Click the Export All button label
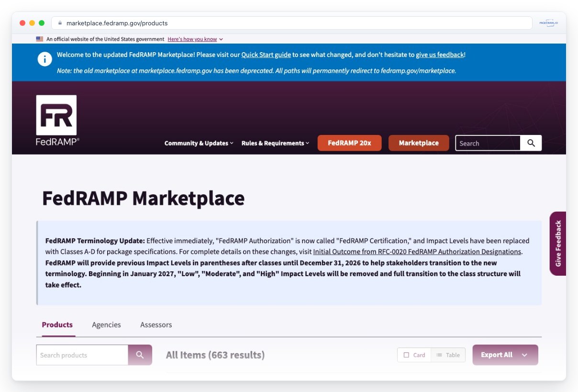 pyautogui.click(x=497, y=355)
